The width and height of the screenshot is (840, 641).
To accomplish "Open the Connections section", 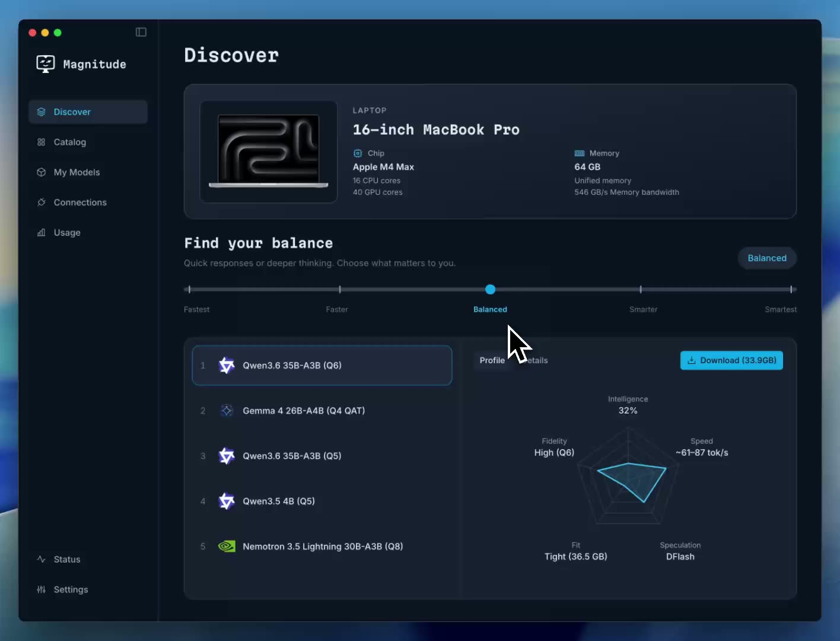I will (x=88, y=202).
